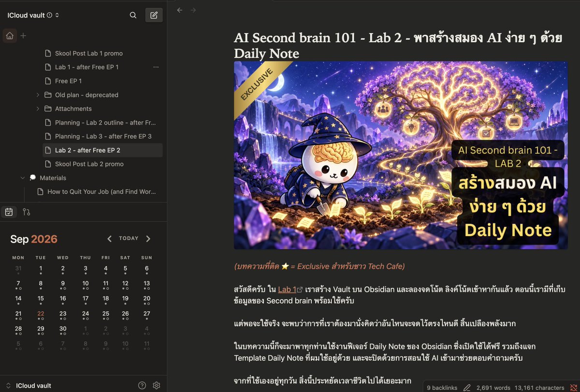Select October 11 in the calendar
580x392 pixels.
coord(146,345)
